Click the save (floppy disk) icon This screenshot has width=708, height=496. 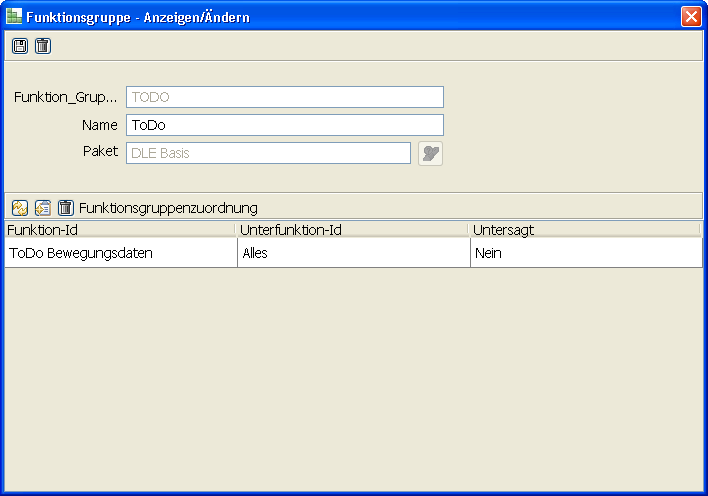(20, 46)
